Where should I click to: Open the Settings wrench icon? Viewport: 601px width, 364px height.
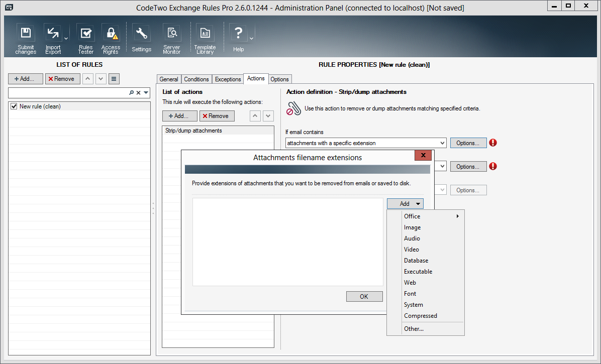point(142,34)
